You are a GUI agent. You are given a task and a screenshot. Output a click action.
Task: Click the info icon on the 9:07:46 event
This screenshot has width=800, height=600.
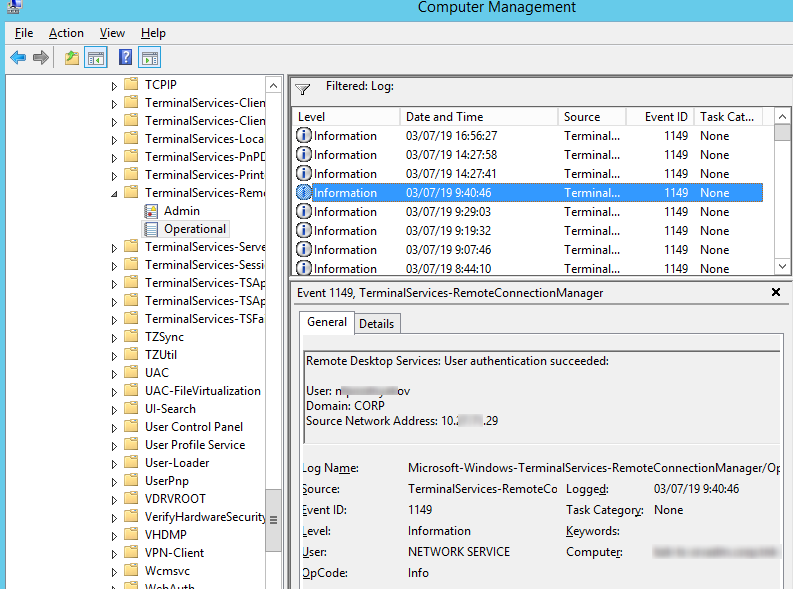point(304,249)
